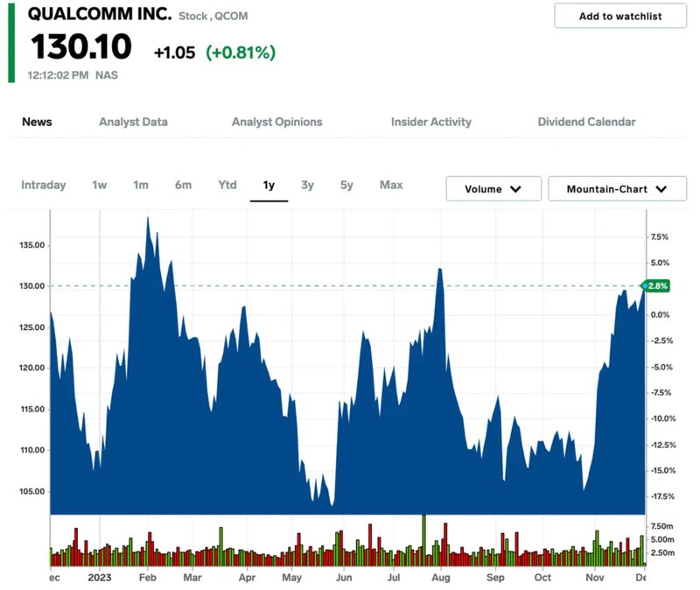Image resolution: width=700 pixels, height=590 pixels.
Task: Click the Add to watchlist button
Action: click(620, 16)
